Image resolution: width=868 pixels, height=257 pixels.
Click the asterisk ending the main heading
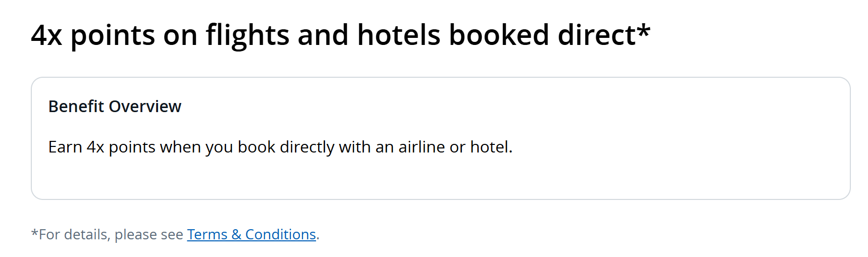point(643,31)
